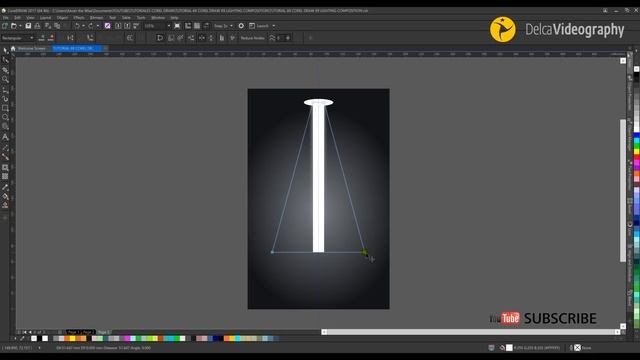640x360 pixels.
Task: Open the Layout menu
Action: tap(45, 18)
